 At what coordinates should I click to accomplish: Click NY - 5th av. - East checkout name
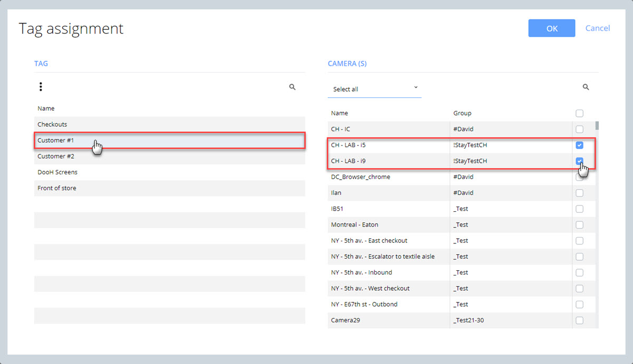pos(369,241)
